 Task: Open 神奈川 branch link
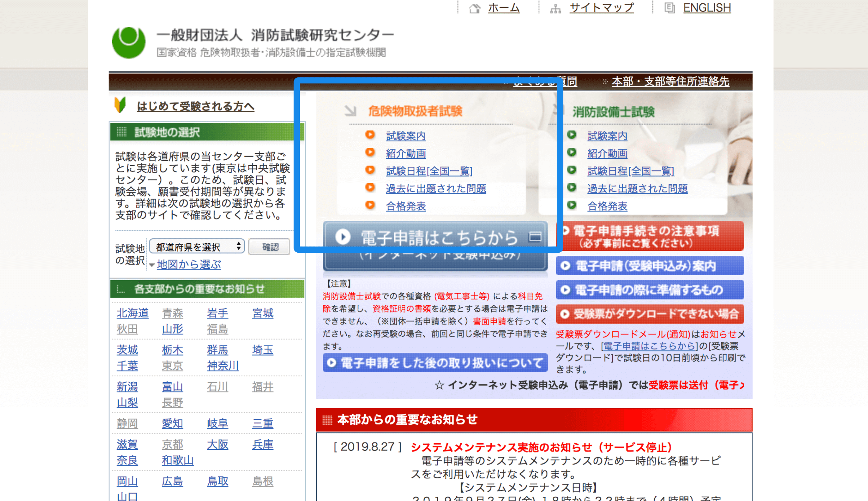pyautogui.click(x=223, y=366)
